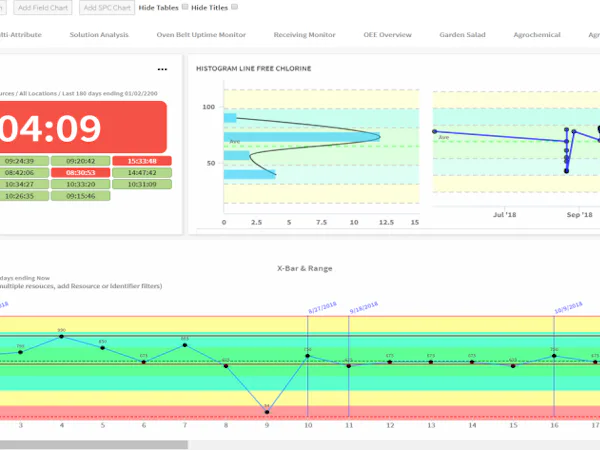Screen dimensions: 600x450
Task: Select the 10:26:35 time tile
Action: pos(24,196)
